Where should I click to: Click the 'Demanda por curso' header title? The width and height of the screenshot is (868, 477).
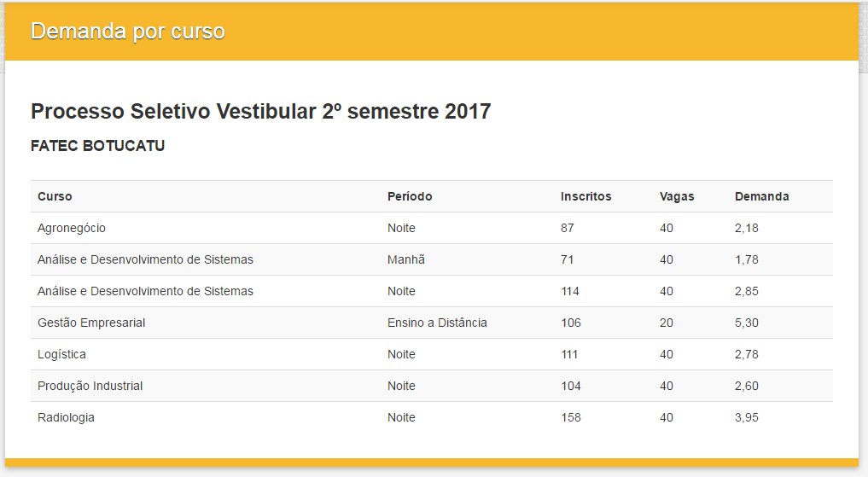(128, 32)
